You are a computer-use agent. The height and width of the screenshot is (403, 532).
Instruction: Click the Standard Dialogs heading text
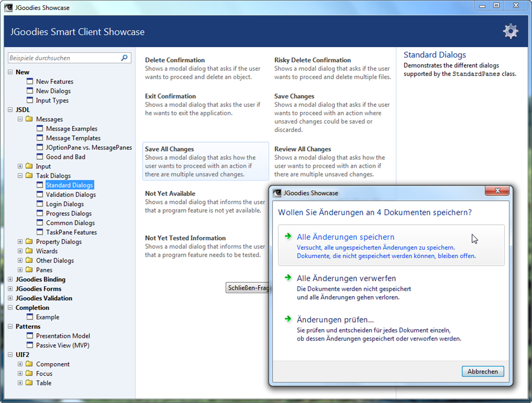pyautogui.click(x=434, y=55)
